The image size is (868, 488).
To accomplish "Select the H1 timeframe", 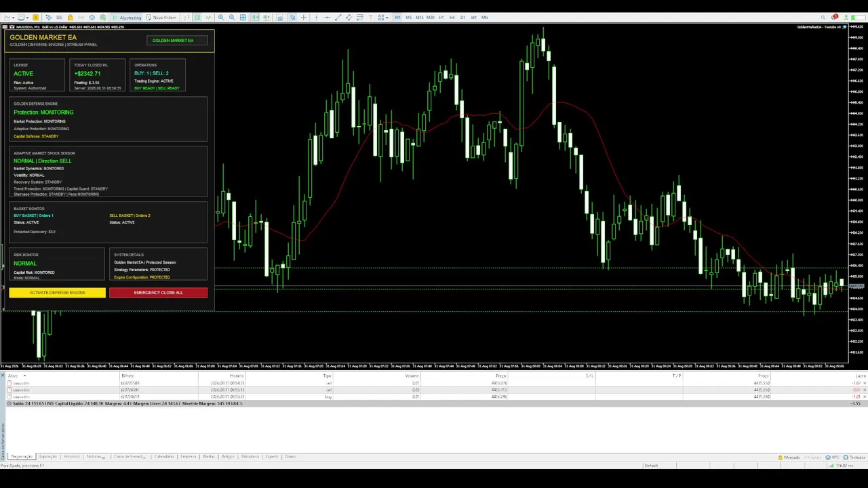I will [x=441, y=17].
